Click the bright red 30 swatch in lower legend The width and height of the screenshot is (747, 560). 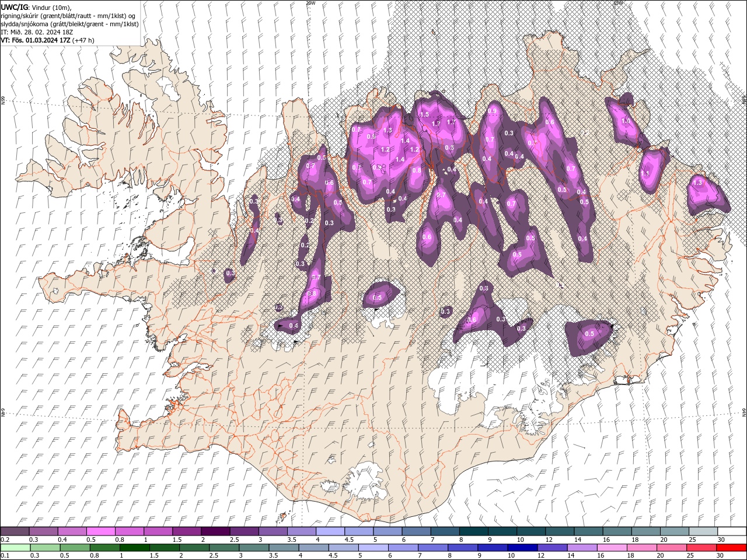tap(731, 548)
